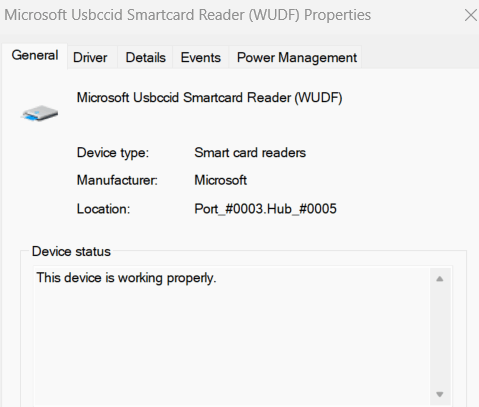Go to the Details tab
This screenshot has width=479, height=407.
tap(145, 58)
